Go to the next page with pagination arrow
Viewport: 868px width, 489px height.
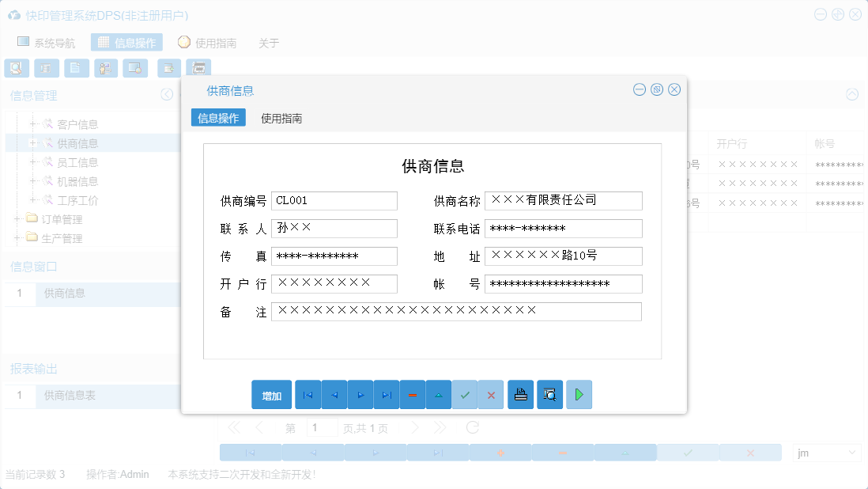tap(416, 426)
